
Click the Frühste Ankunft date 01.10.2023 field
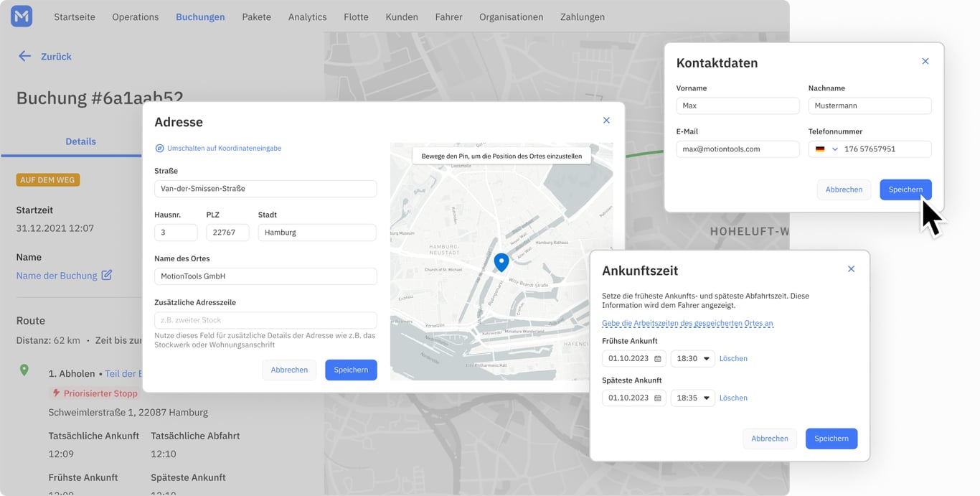pos(634,358)
